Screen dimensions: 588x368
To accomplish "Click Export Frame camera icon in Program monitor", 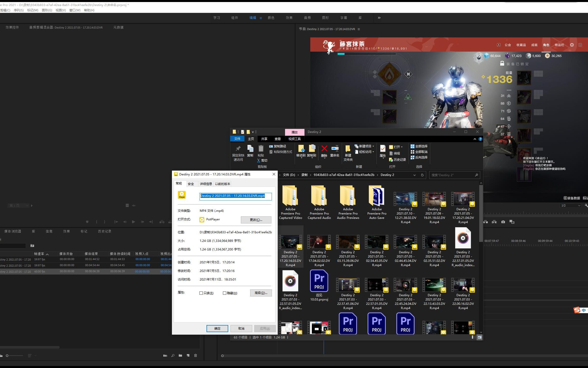I will [x=503, y=222].
